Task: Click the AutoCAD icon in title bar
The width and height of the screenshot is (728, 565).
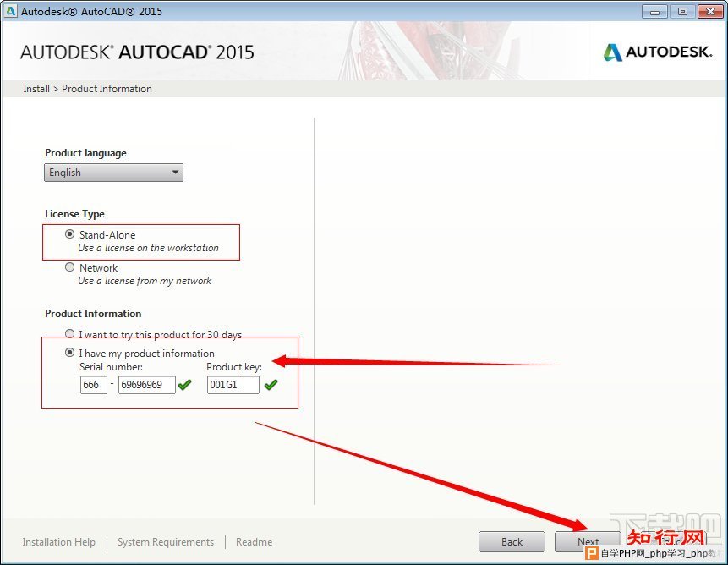Action: (10, 11)
